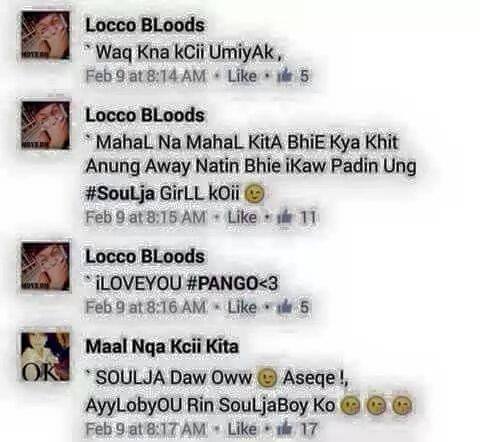Like the 'SOULJA Daw Oww' comment
480x442 pixels.
(x=242, y=429)
